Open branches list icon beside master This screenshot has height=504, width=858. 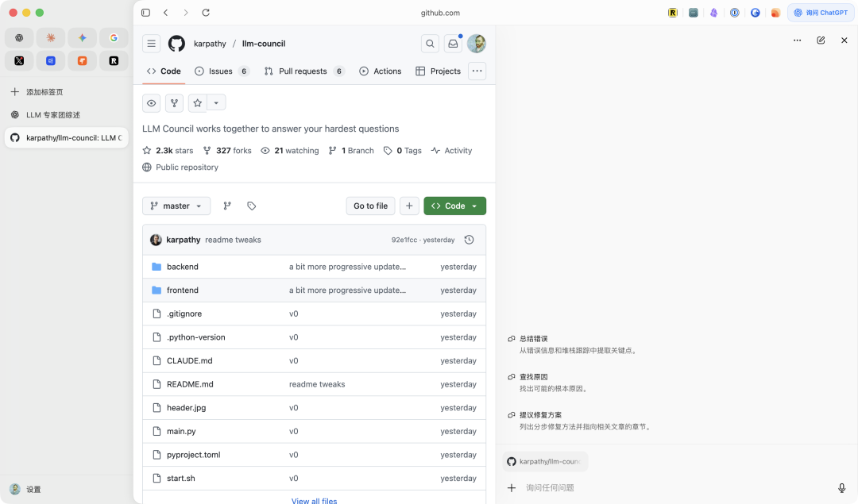coord(227,206)
